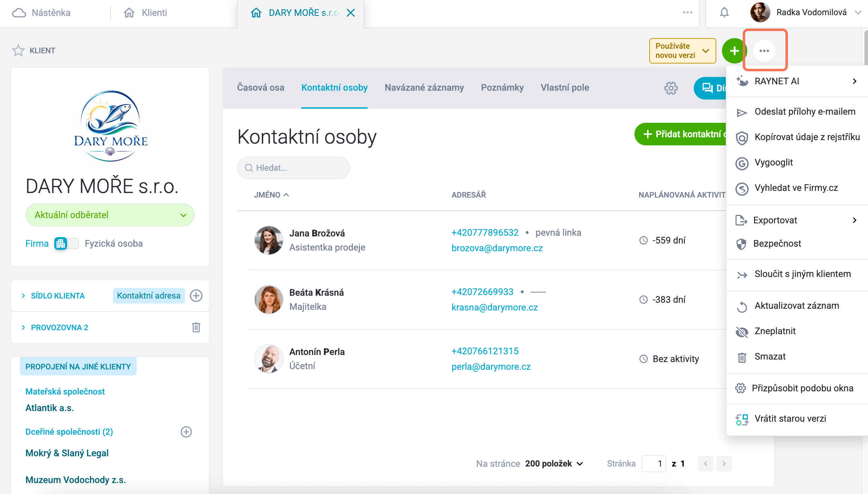The image size is (868, 494).
Task: Close the DARY MOŘE s.r.o tab
Action: (x=350, y=13)
